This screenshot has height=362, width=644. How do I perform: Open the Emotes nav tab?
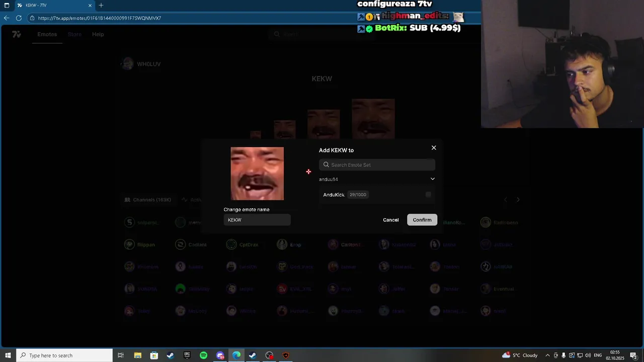click(47, 34)
